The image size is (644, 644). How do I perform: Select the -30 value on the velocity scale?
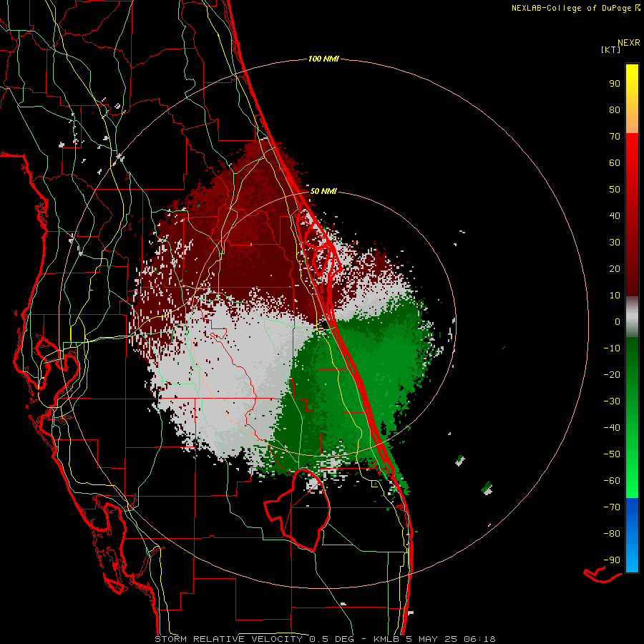click(x=612, y=401)
